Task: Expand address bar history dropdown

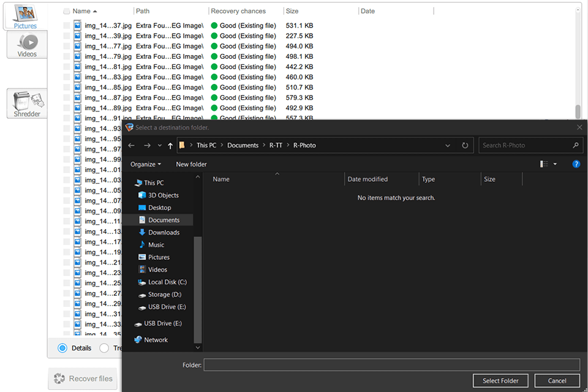Action: click(447, 146)
